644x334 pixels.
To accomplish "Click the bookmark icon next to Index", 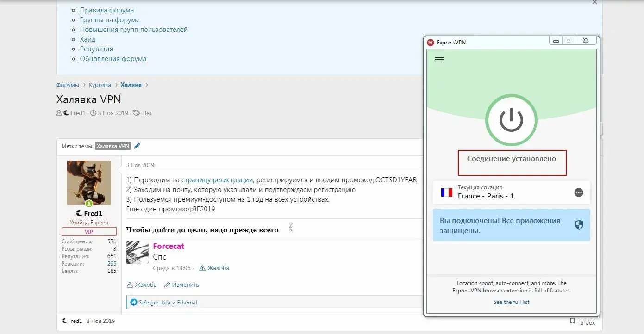I will pyautogui.click(x=573, y=321).
